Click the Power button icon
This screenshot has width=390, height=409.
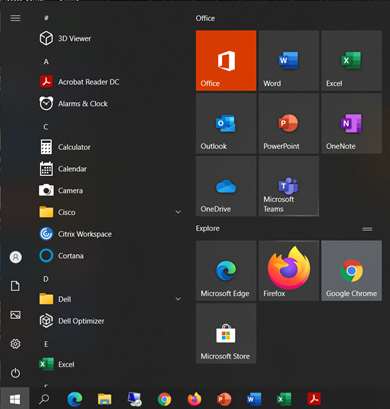(15, 373)
